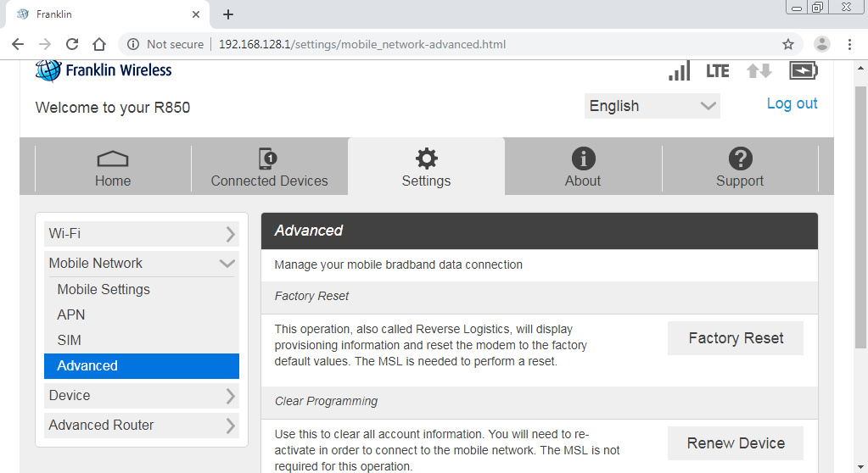Open the About tab label
Image resolution: width=868 pixels, height=473 pixels.
583,181
